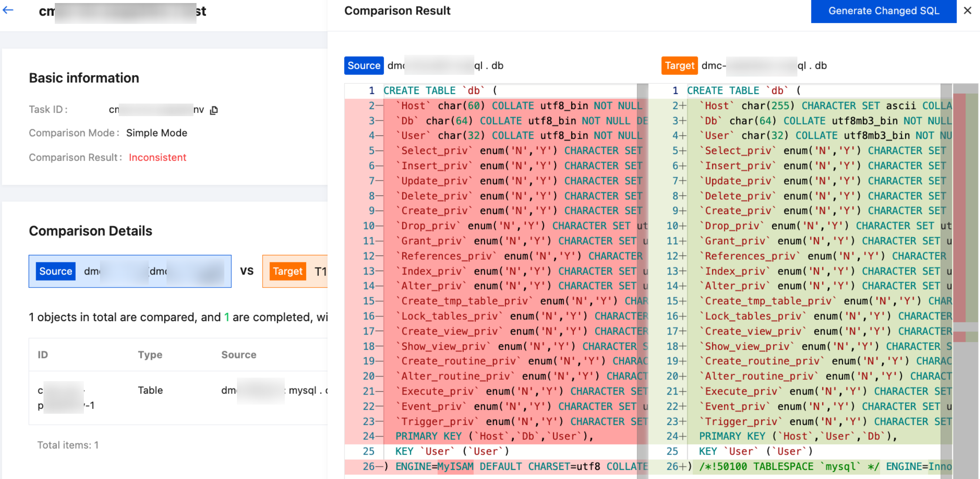
Task: Click the Source column header in table
Action: click(239, 355)
